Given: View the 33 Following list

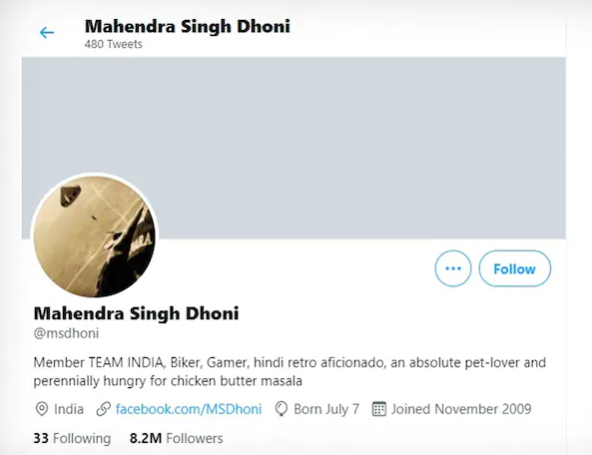Looking at the screenshot, I should point(72,438).
